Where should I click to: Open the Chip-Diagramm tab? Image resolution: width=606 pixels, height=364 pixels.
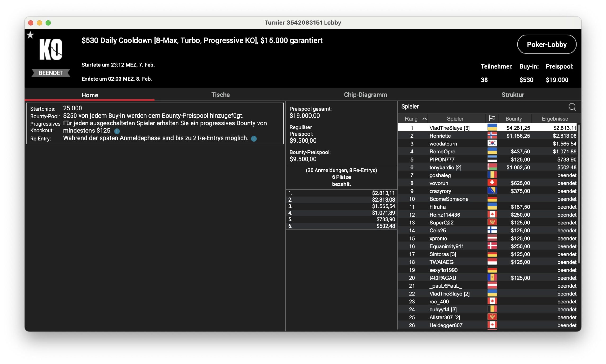click(x=365, y=95)
